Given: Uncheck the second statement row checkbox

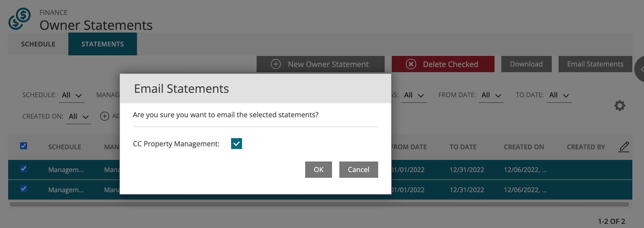Looking at the screenshot, I should point(24,189).
